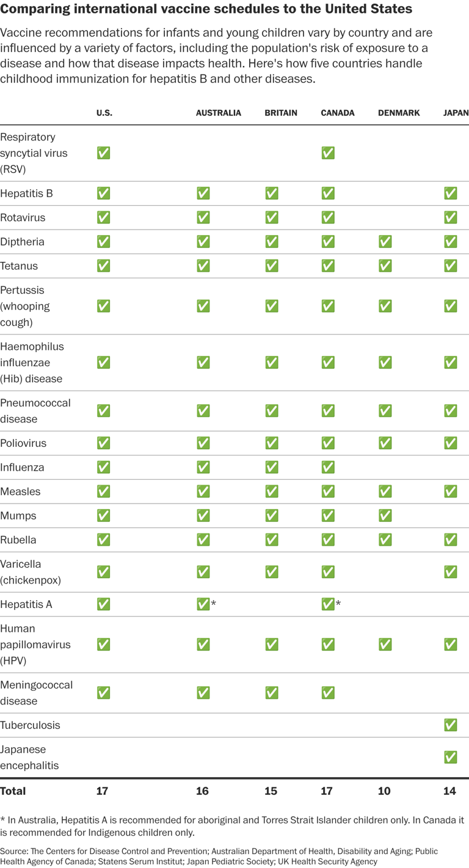
Task: Click Japan's checkmark for Tuberculosis
Action: (451, 725)
